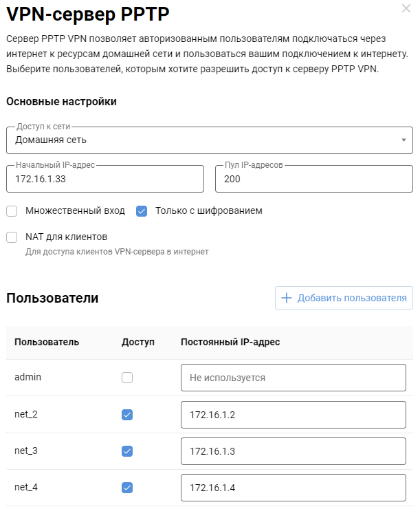Click the Начальный IP-адрес input field
The image size is (420, 509).
[105, 179]
